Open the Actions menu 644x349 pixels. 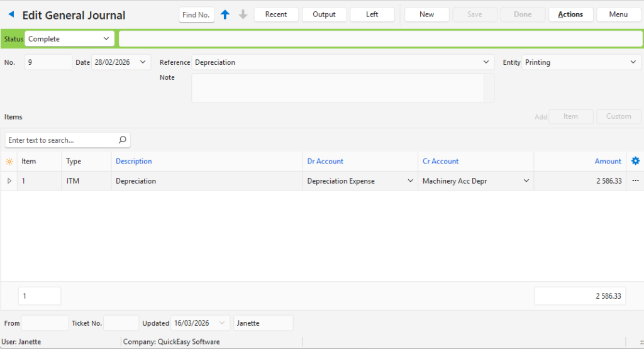tap(570, 14)
